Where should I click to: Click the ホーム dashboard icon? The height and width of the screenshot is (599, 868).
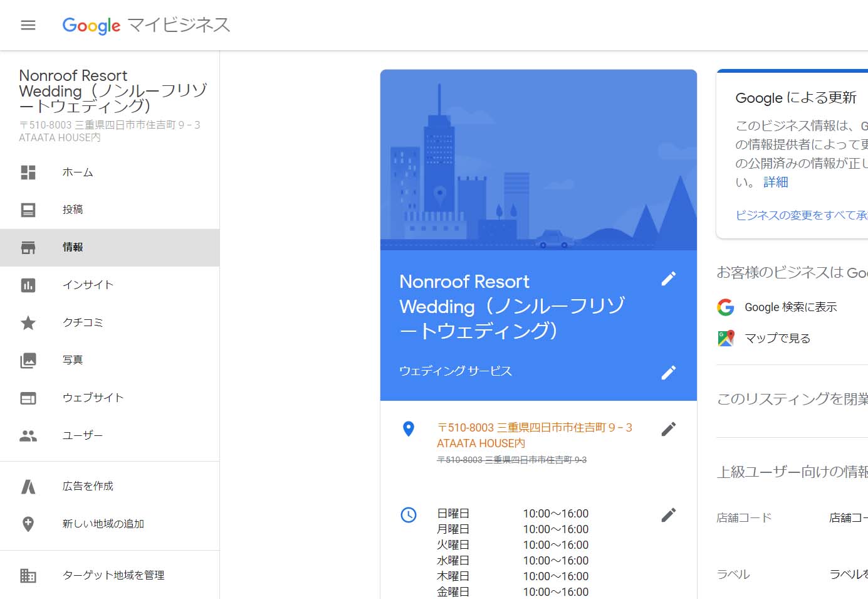pyautogui.click(x=28, y=172)
